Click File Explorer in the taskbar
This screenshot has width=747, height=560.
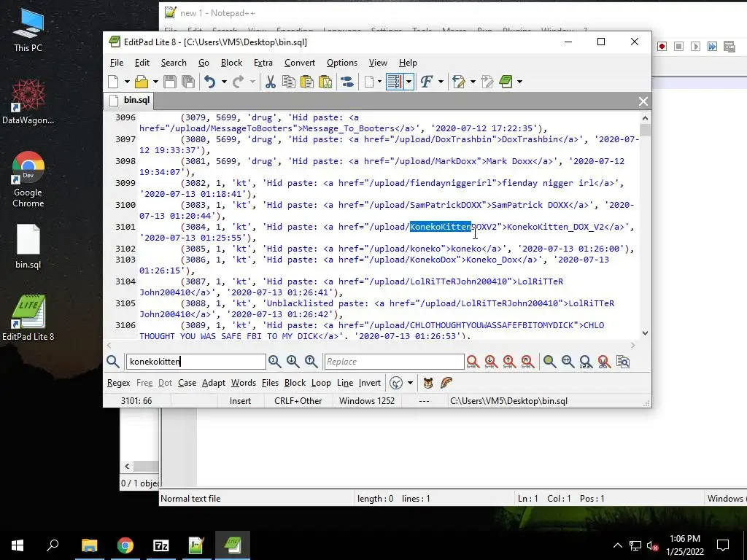[x=89, y=545]
